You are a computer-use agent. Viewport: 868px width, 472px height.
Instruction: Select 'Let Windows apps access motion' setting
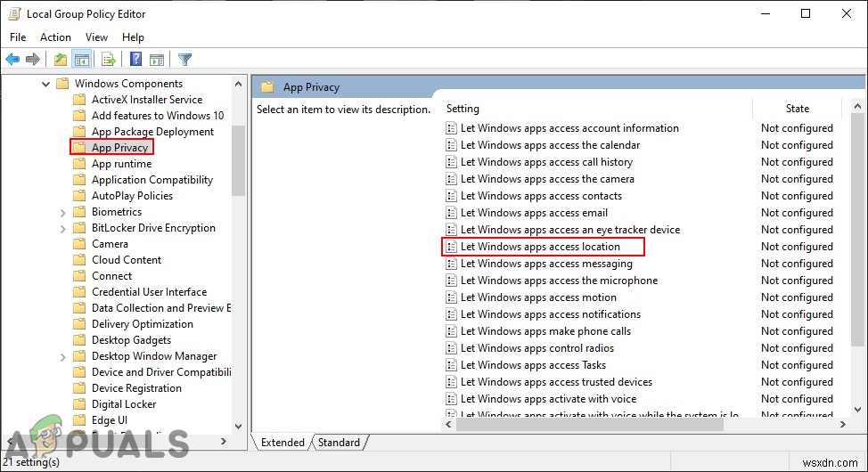coord(538,297)
